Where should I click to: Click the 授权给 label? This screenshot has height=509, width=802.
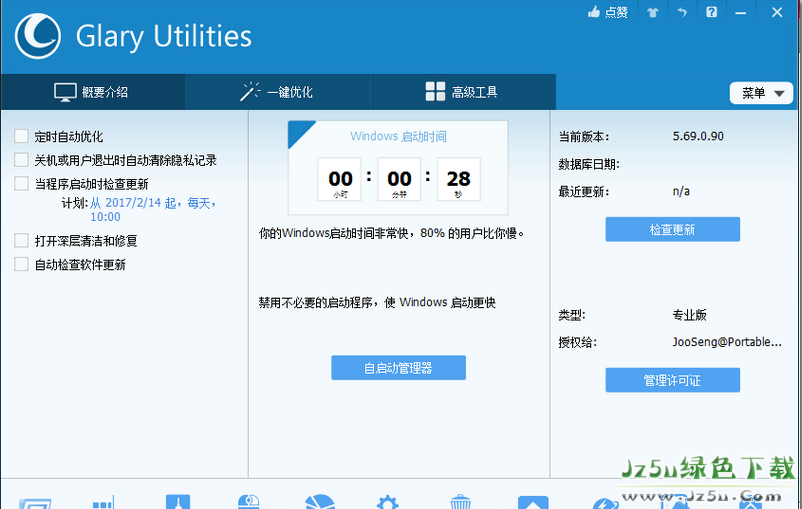point(577,342)
